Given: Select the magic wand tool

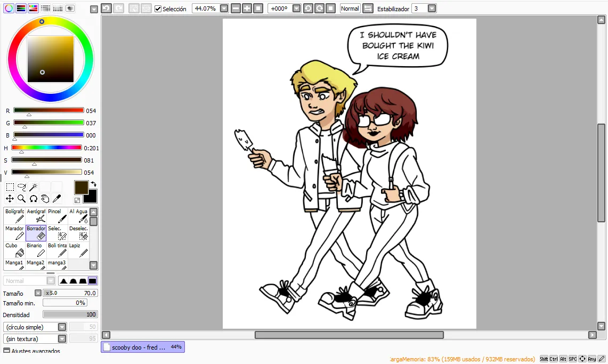Looking at the screenshot, I should point(34,187).
